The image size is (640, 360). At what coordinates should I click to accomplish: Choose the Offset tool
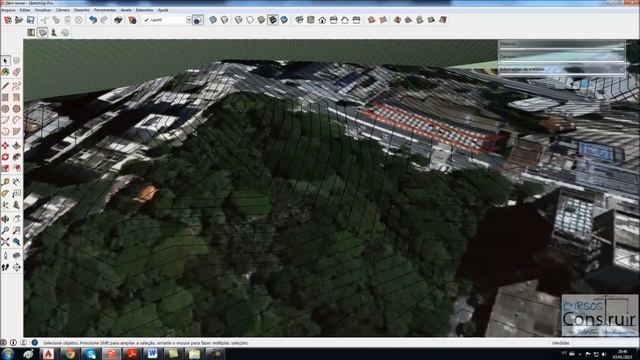(16, 168)
